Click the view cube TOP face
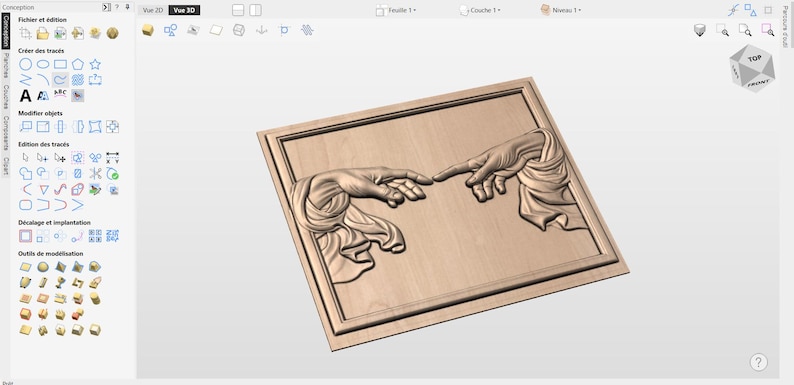 (755, 59)
